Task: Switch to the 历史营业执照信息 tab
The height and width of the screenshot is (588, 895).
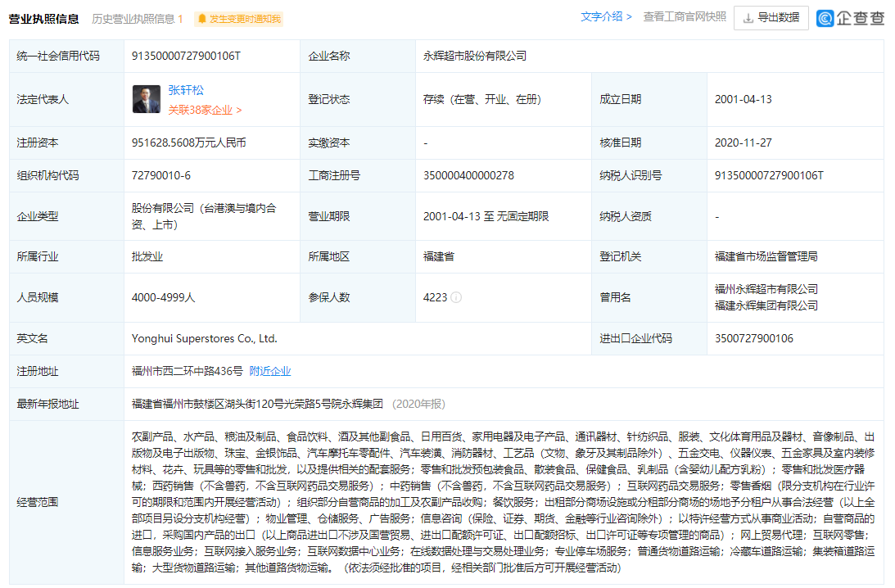Action: [137, 18]
